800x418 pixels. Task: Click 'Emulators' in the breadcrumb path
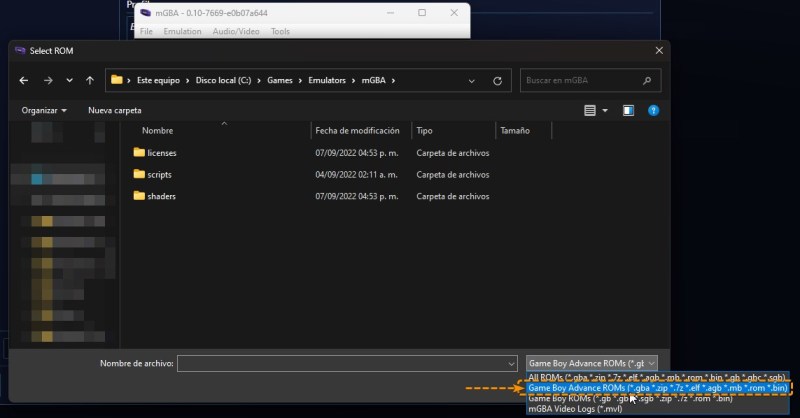(x=327, y=81)
